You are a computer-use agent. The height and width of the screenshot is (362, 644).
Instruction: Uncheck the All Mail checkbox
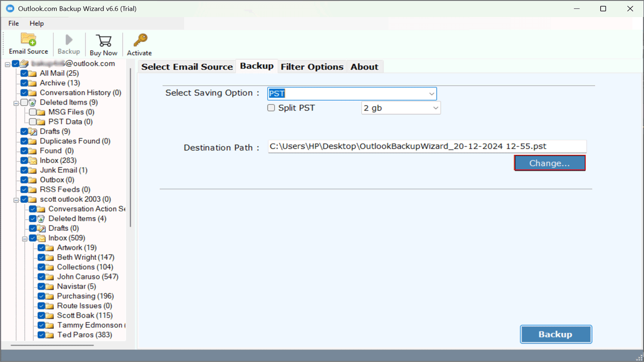(24, 73)
